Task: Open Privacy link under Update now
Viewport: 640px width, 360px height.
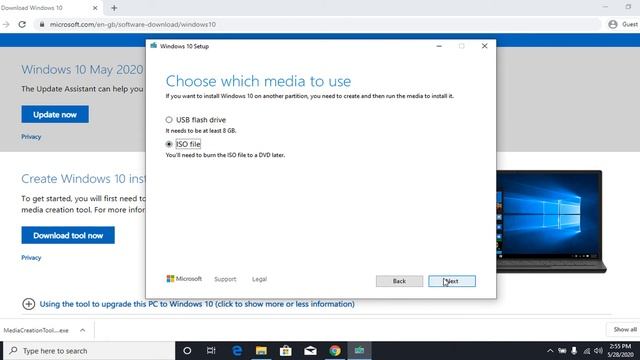Action: [31, 137]
